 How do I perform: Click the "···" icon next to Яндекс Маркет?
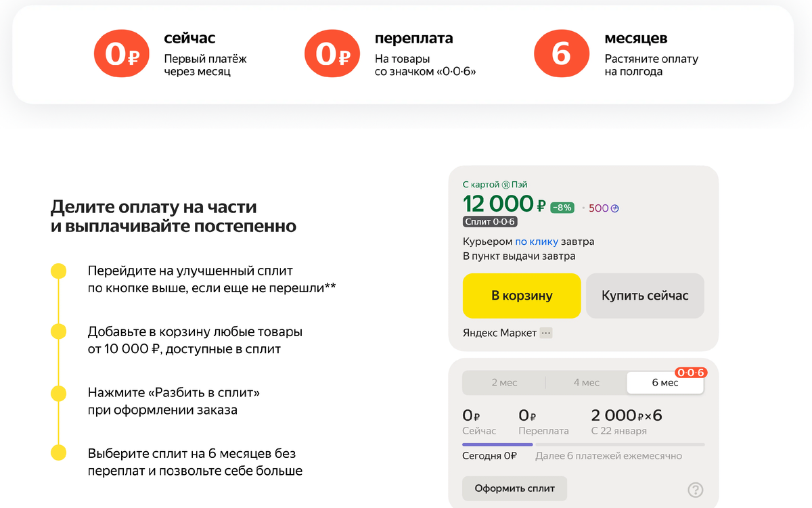pos(545,333)
